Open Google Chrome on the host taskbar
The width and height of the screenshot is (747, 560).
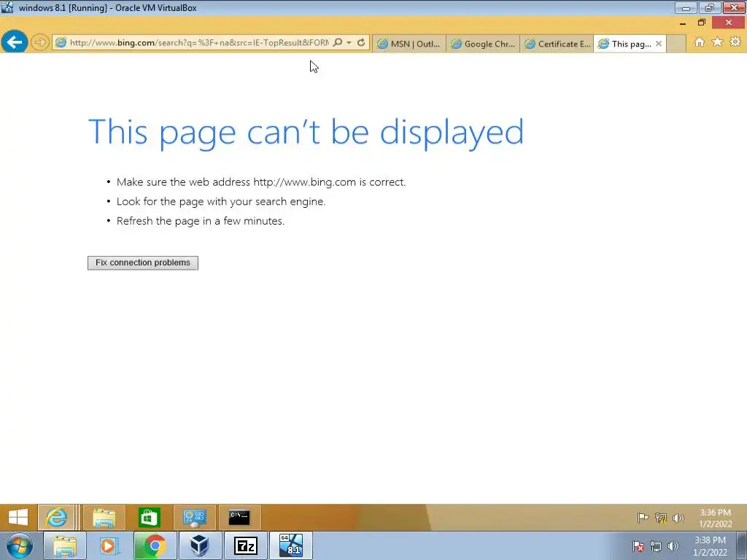click(155, 545)
